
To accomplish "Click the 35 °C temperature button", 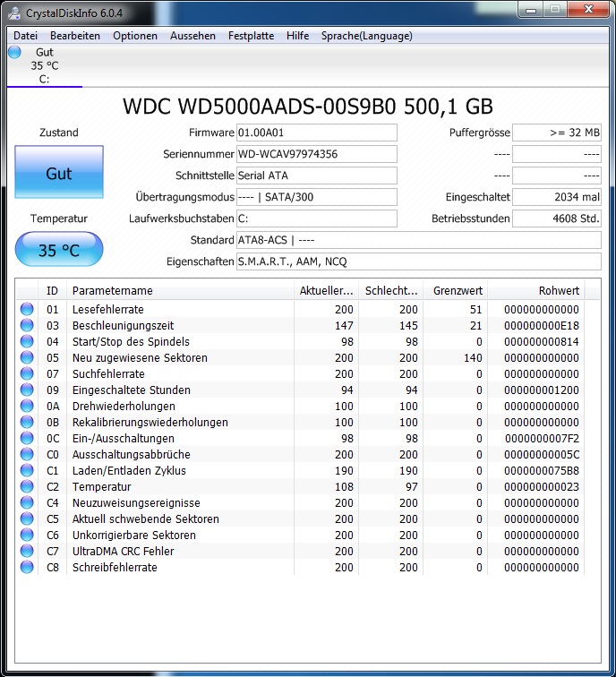I will coord(59,249).
